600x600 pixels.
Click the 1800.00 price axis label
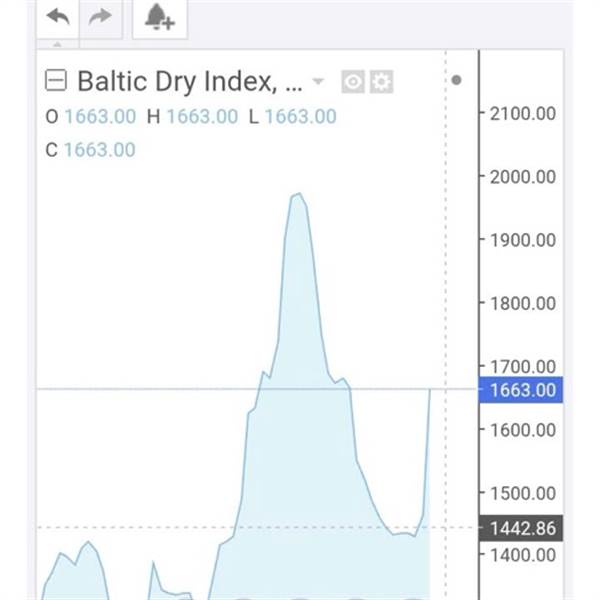523,303
